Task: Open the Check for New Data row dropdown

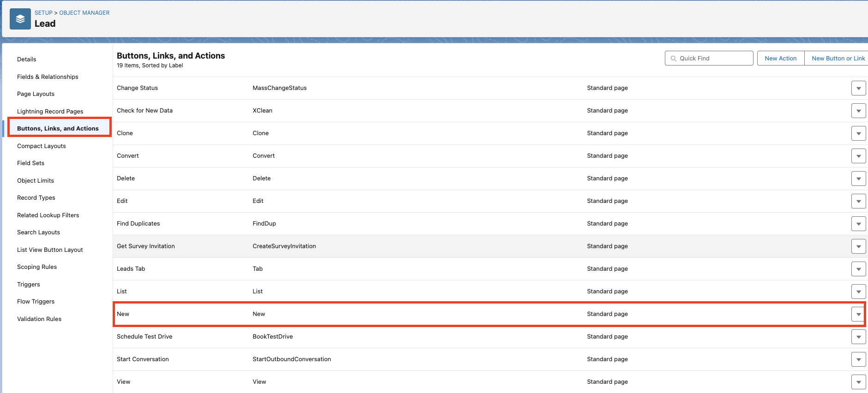Action: [858, 111]
